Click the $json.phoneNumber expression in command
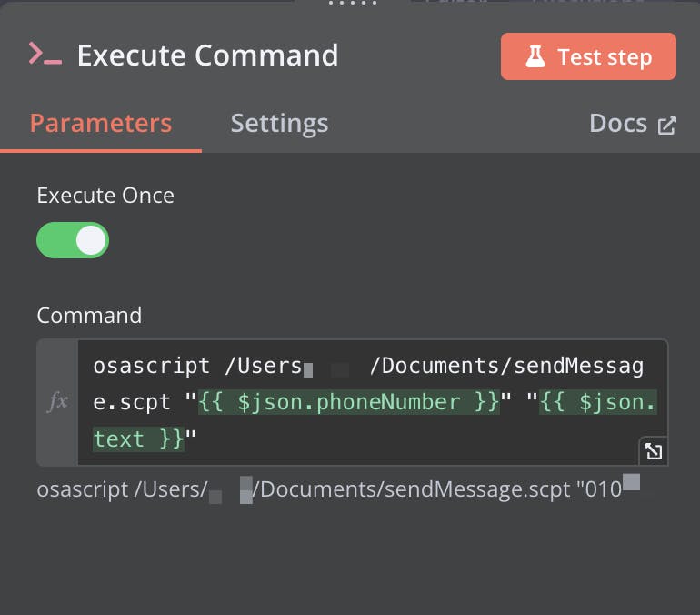700x615 pixels. [x=350, y=403]
